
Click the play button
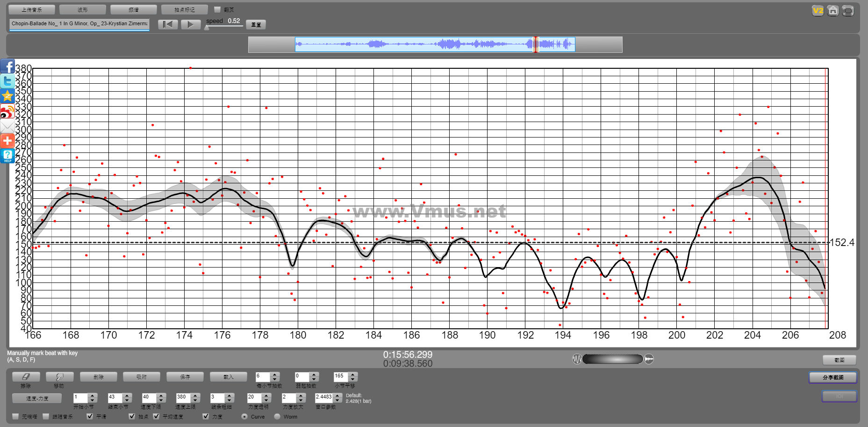point(191,24)
